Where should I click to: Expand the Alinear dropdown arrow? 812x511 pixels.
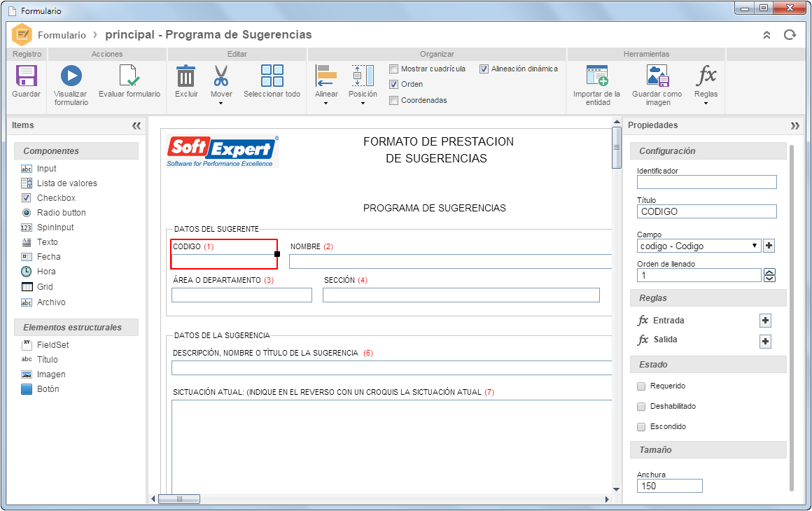(325, 104)
